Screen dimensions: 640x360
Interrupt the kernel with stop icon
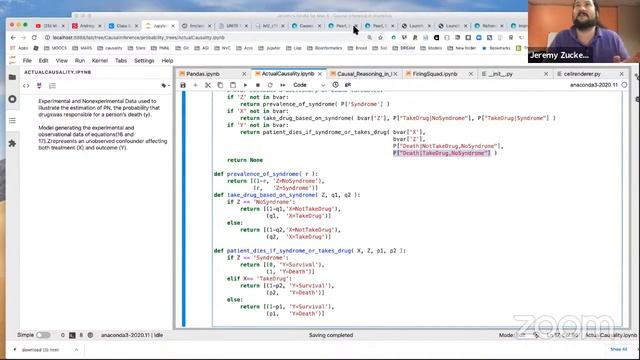tap(258, 85)
